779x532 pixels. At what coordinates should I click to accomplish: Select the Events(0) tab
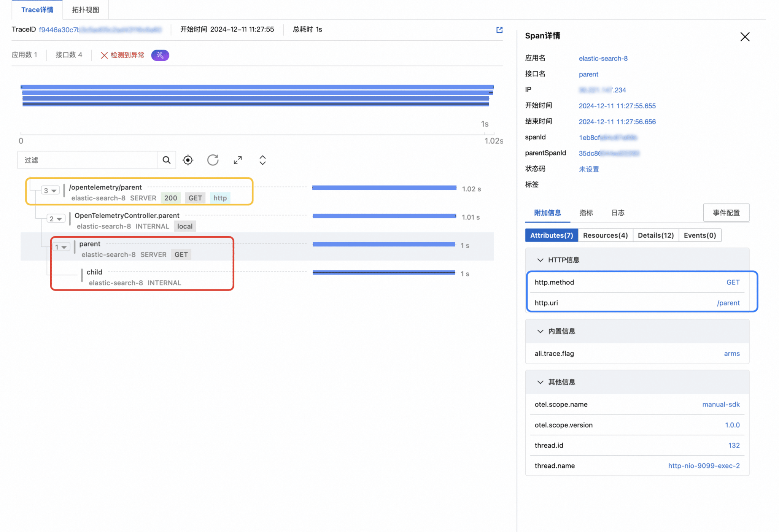click(700, 235)
